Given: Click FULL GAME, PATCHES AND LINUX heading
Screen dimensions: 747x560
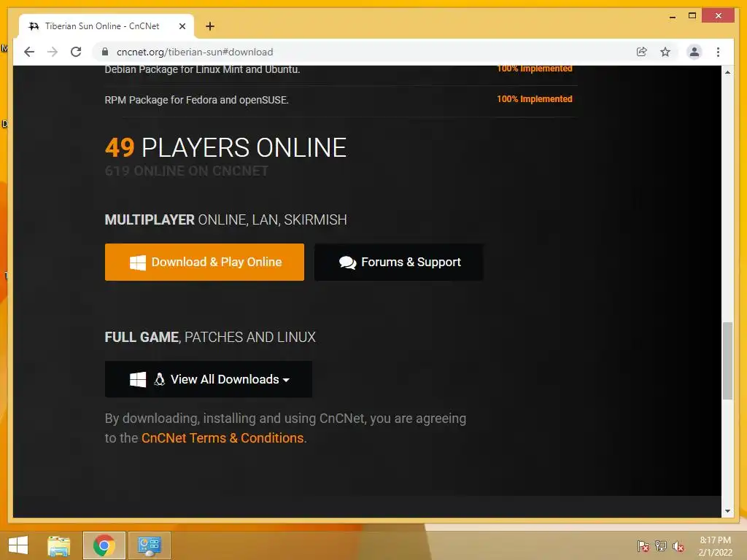Looking at the screenshot, I should coord(210,337).
